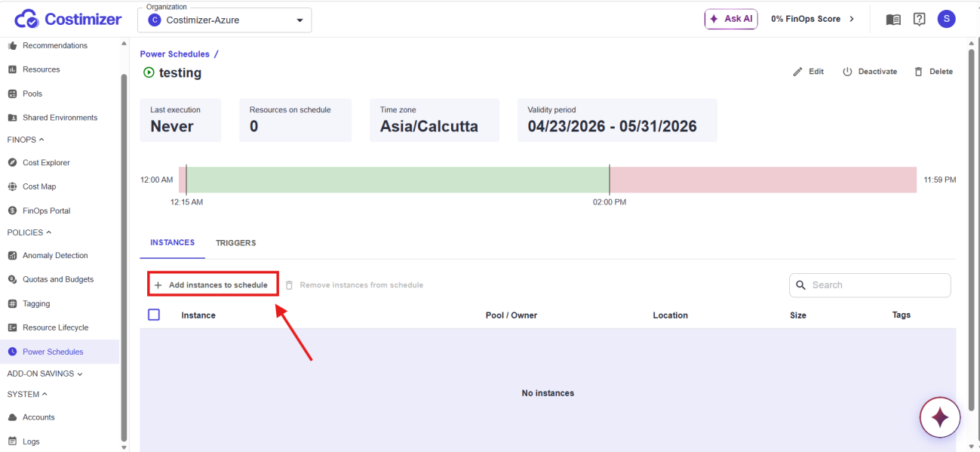Viewport: 980px width, 452px height.
Task: Click the Anomaly Detection icon
Action: pyautogui.click(x=12, y=256)
